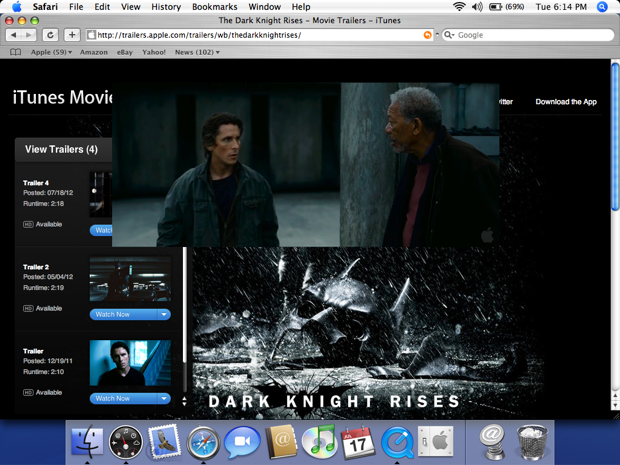This screenshot has height=465, width=620.
Task: Add bookmark with the plus button
Action: (x=72, y=35)
